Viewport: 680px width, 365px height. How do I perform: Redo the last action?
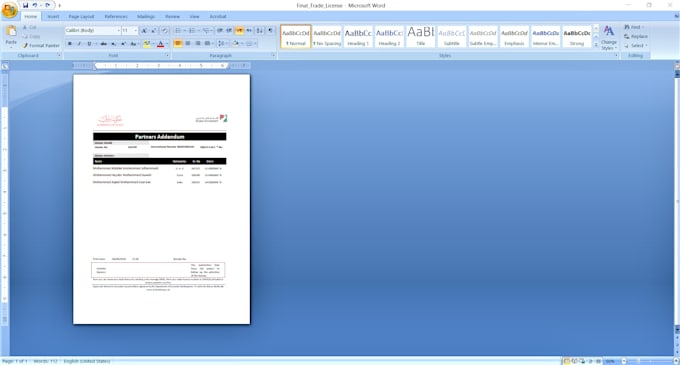coord(48,5)
